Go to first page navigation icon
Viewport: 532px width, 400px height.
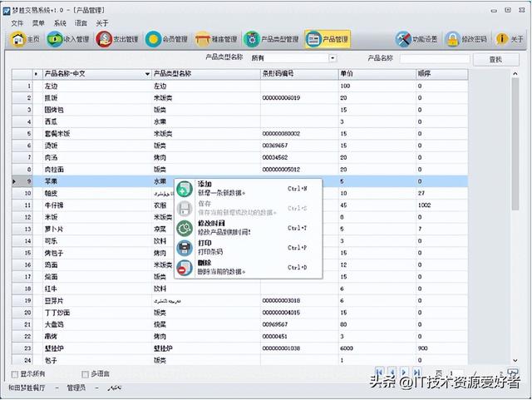[379, 373]
